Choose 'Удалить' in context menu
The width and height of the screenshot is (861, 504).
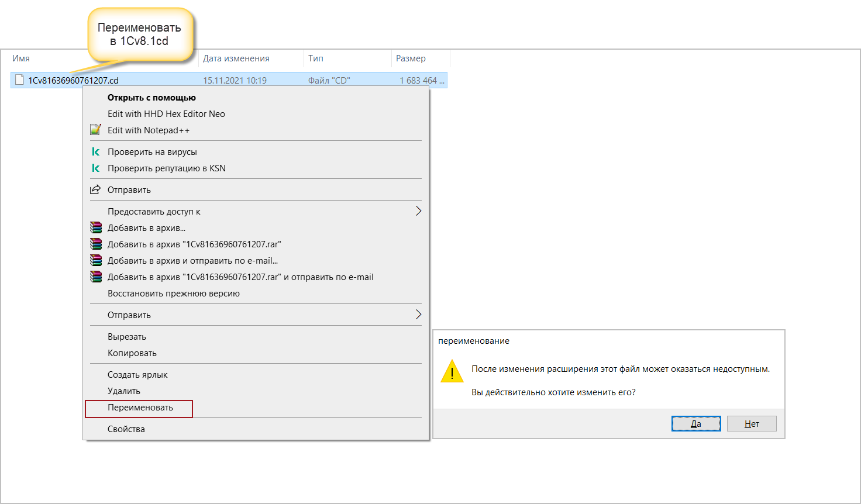pyautogui.click(x=124, y=391)
